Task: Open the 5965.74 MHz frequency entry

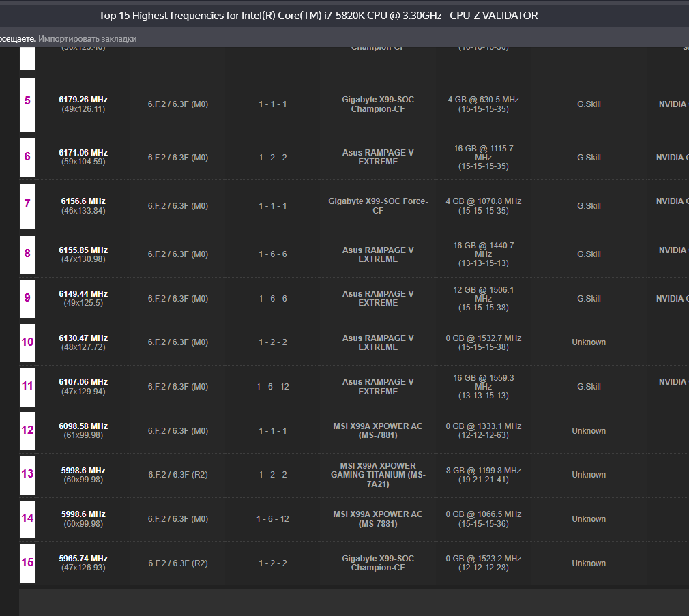Action: tap(83, 559)
